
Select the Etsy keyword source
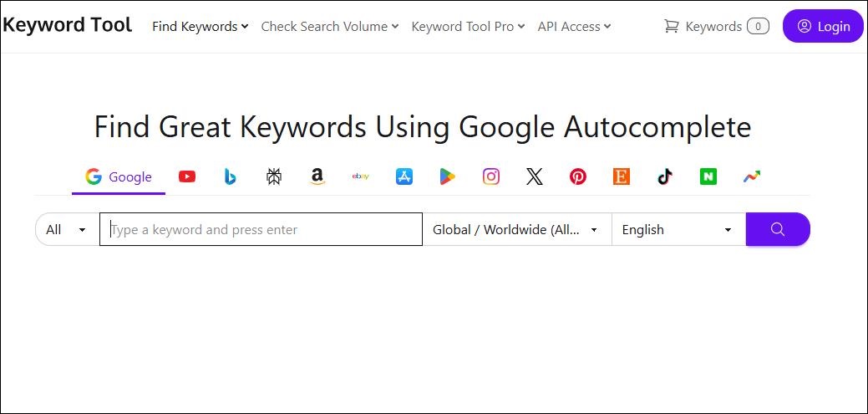[621, 176]
